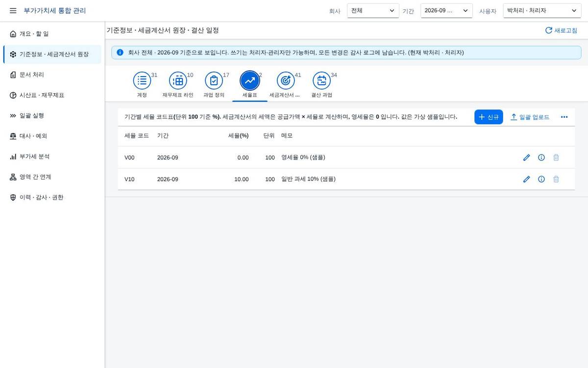588x368 pixels.
Task: Show info for the V10 row
Action: click(541, 179)
